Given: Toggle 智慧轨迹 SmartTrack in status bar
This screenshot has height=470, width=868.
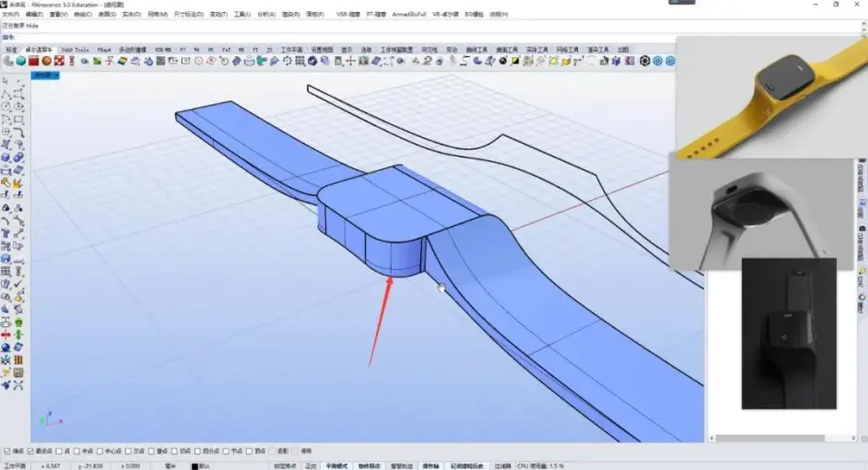Looking at the screenshot, I should click(x=402, y=466).
